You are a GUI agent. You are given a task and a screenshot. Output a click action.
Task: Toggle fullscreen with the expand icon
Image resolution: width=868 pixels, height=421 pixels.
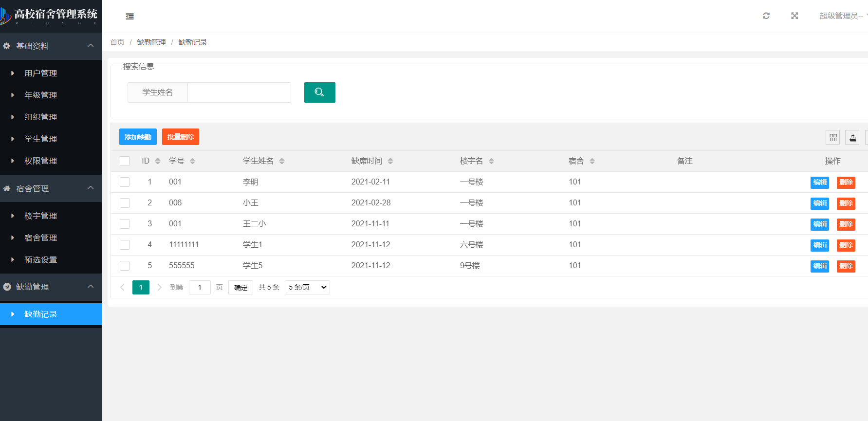794,16
